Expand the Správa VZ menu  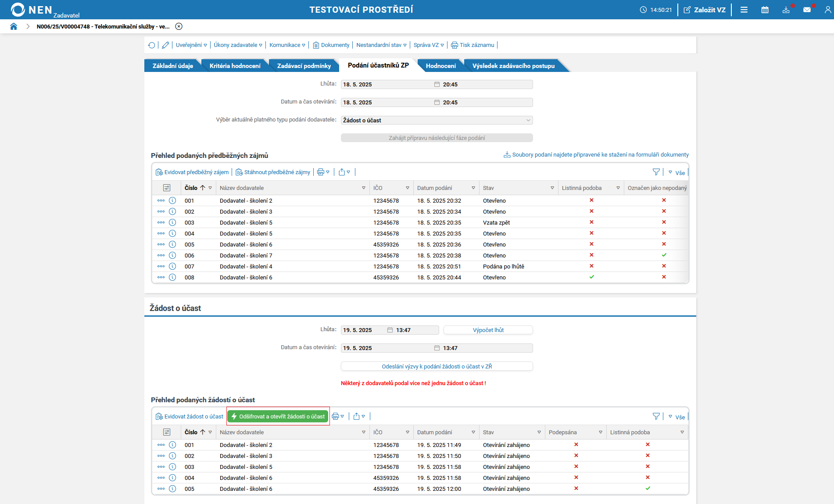click(x=428, y=45)
